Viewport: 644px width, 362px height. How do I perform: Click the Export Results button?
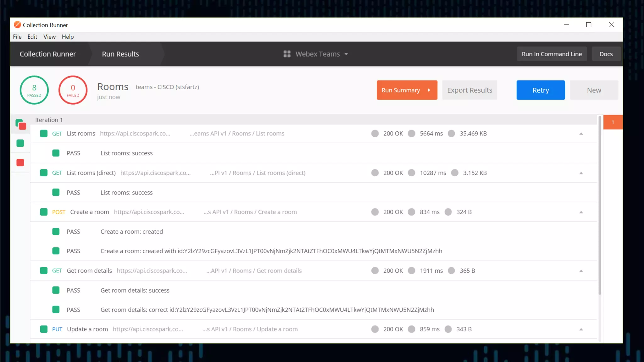(469, 90)
